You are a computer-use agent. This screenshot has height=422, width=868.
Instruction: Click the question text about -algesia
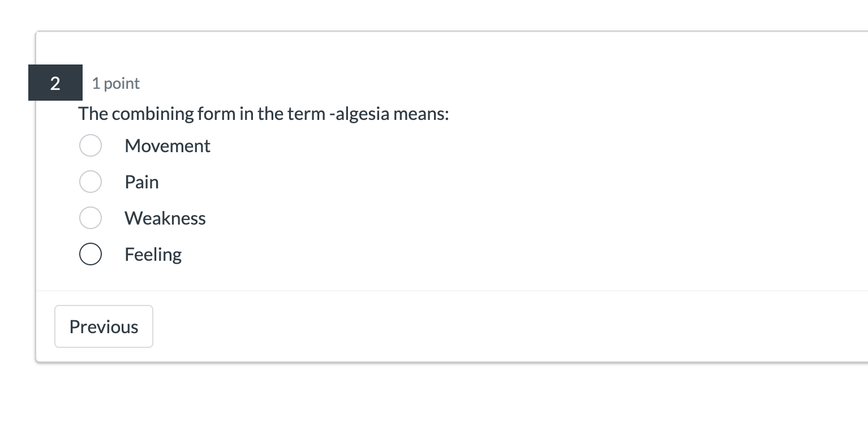tap(263, 114)
